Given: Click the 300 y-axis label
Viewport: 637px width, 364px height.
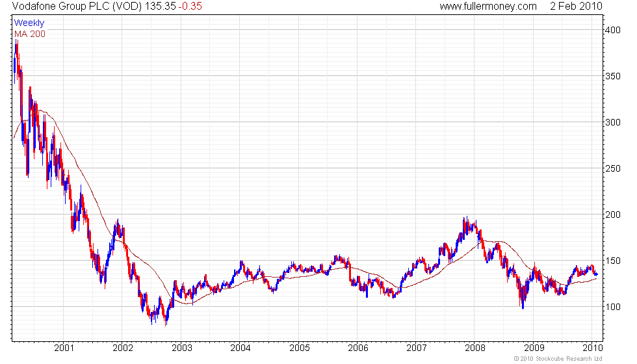Looking at the screenshot, I should click(612, 122).
